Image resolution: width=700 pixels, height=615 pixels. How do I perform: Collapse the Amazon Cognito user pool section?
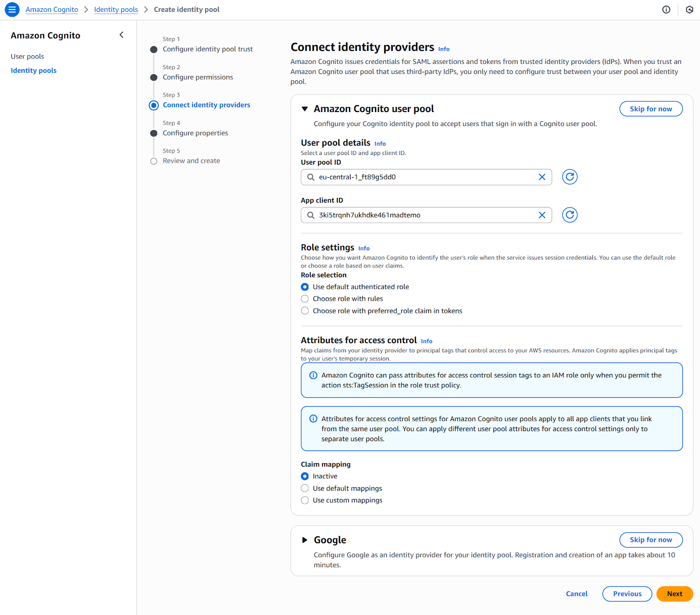[x=304, y=109]
